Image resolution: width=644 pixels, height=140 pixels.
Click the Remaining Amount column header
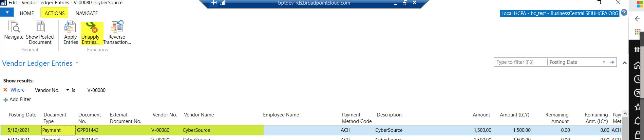coord(557,118)
